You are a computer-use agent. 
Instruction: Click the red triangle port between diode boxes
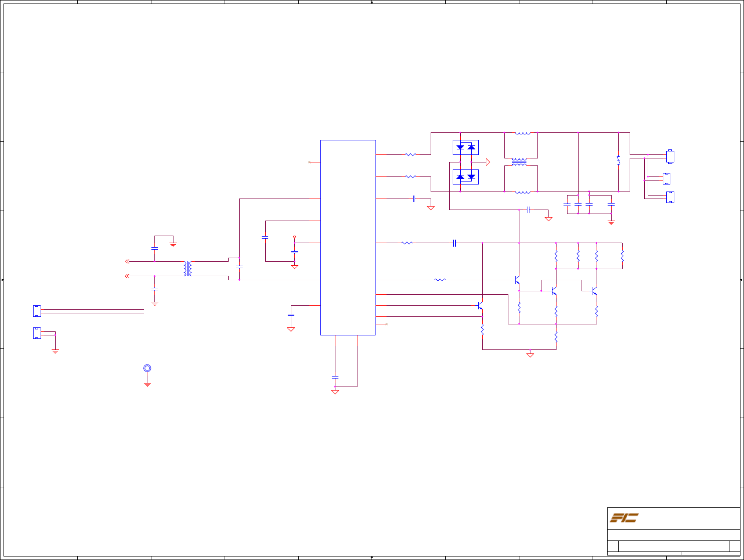488,162
